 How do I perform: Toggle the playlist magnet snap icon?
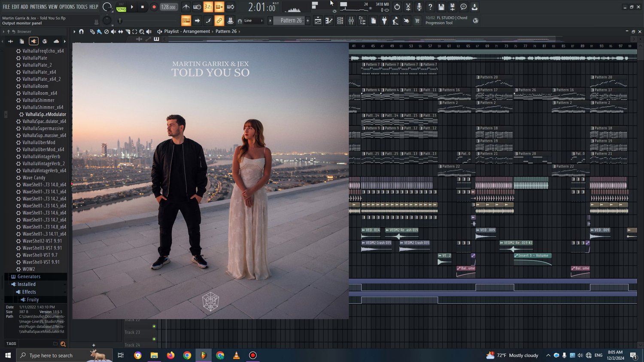click(x=81, y=31)
